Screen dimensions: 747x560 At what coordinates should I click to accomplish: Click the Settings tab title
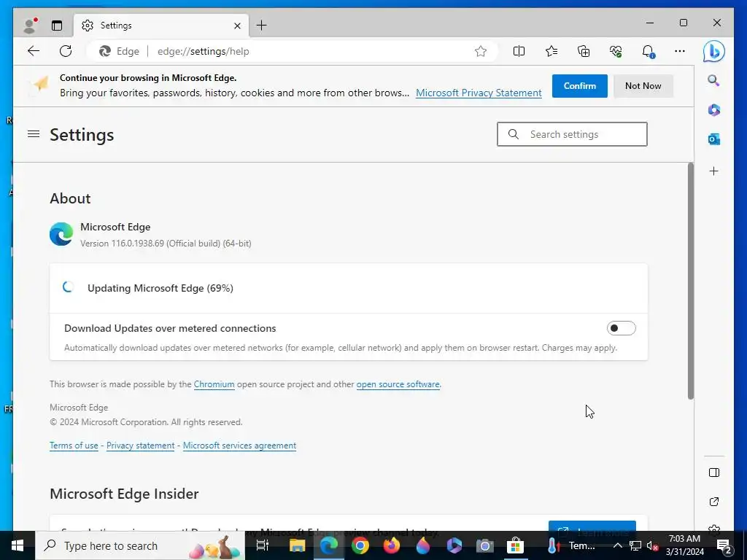pos(116,26)
